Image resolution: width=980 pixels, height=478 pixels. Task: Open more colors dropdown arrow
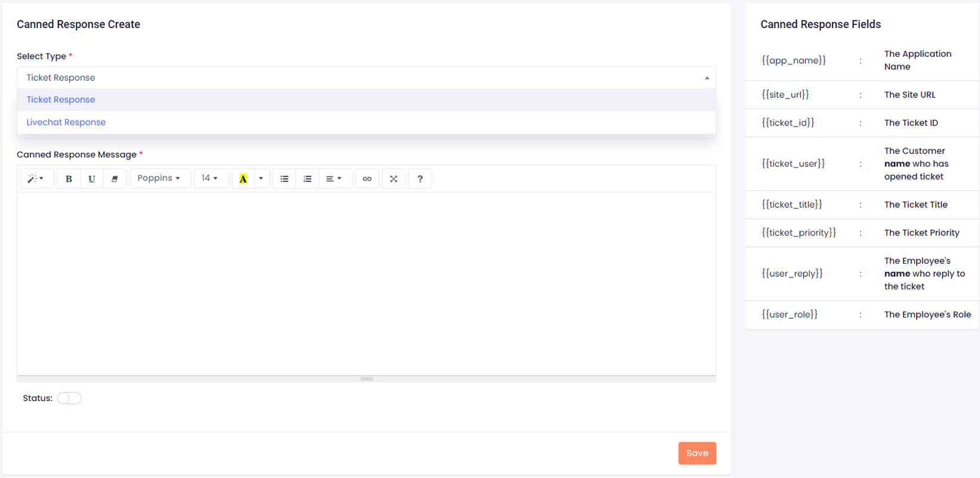(261, 178)
